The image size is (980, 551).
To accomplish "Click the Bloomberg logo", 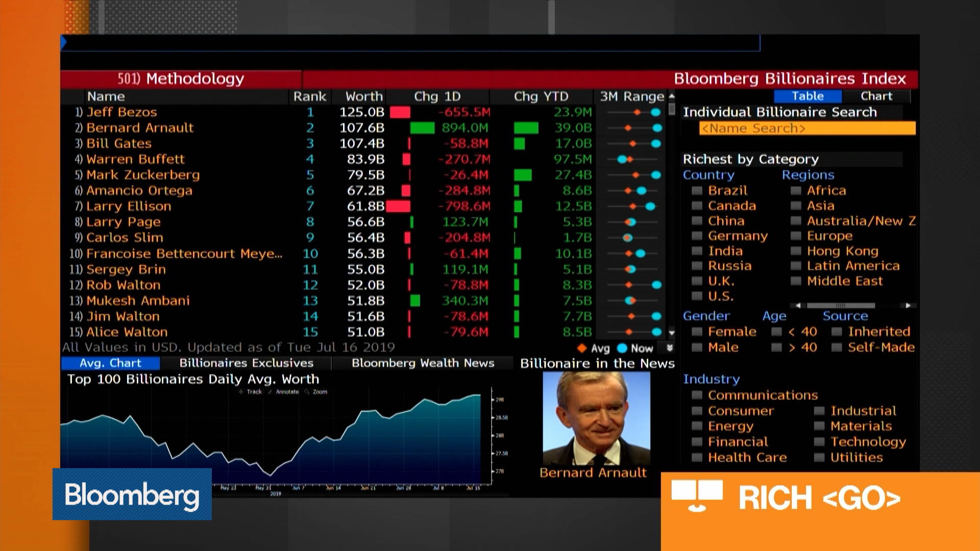I will tap(132, 494).
